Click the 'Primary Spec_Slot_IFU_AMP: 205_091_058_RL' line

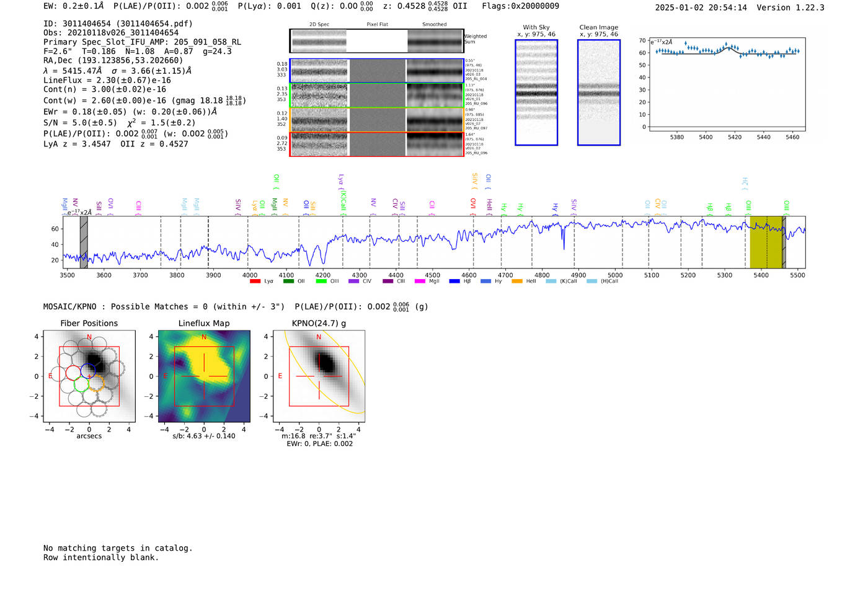(142, 42)
